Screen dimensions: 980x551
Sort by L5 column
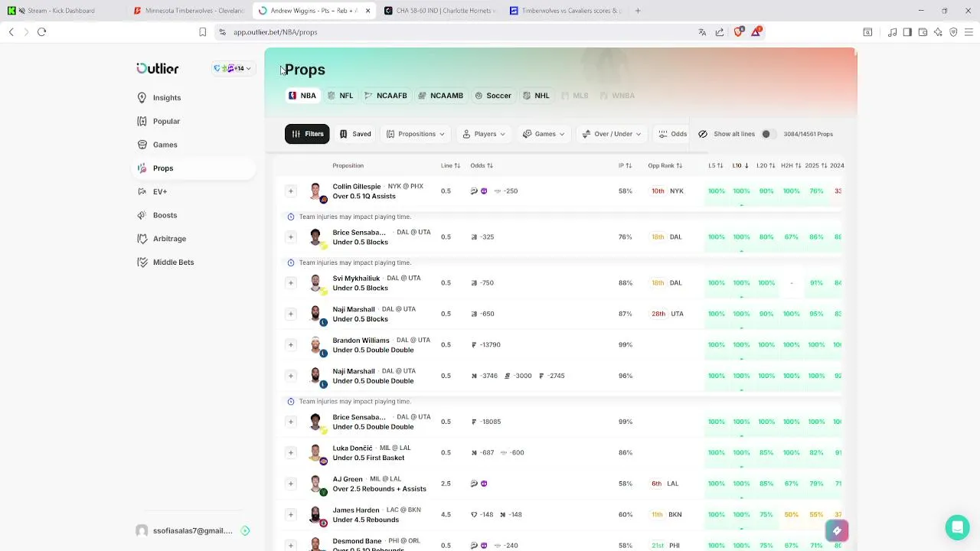[715, 166]
